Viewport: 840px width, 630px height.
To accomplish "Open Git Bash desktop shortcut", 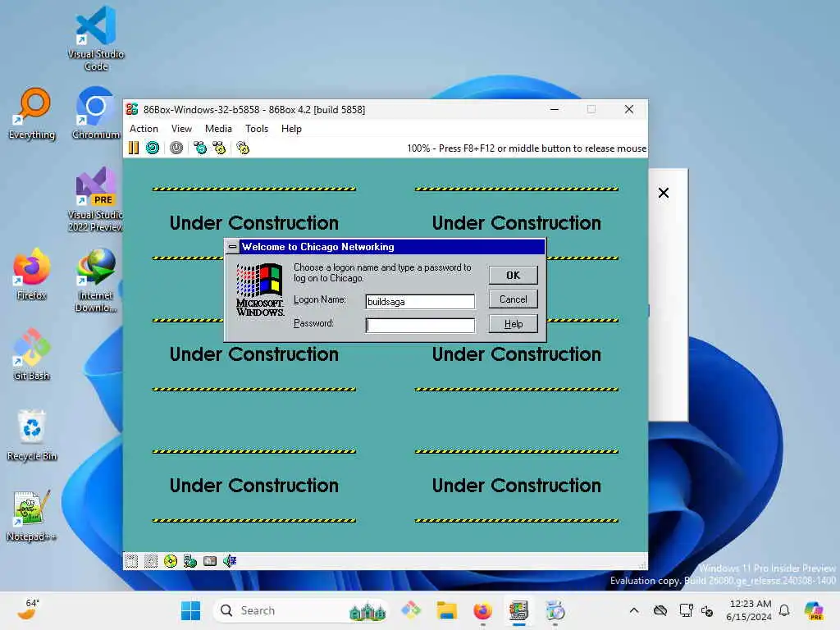I will point(32,354).
